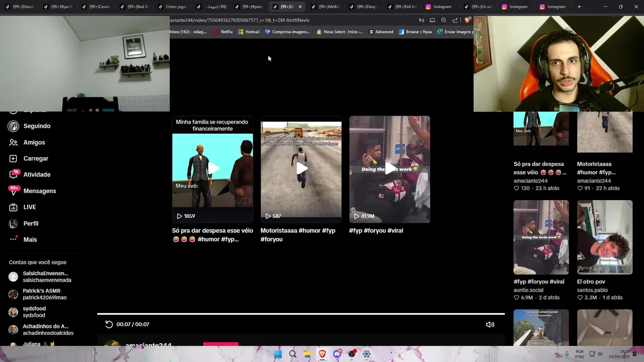Viewport: 644px width, 362px height.
Task: Switch to the '(99+)Descar' browser tab
Action: click(x=19, y=7)
